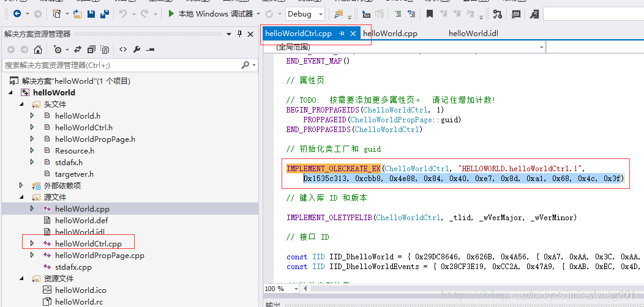Click Home in the Solution Explorer toolbar
Viewport: 644px width, 307px height.
[38, 50]
